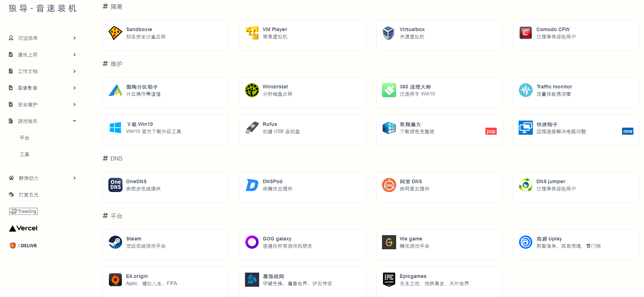Image resolution: width=644 pixels, height=297 pixels.
Task: Click the EA origin orange icon
Action: [x=115, y=280]
